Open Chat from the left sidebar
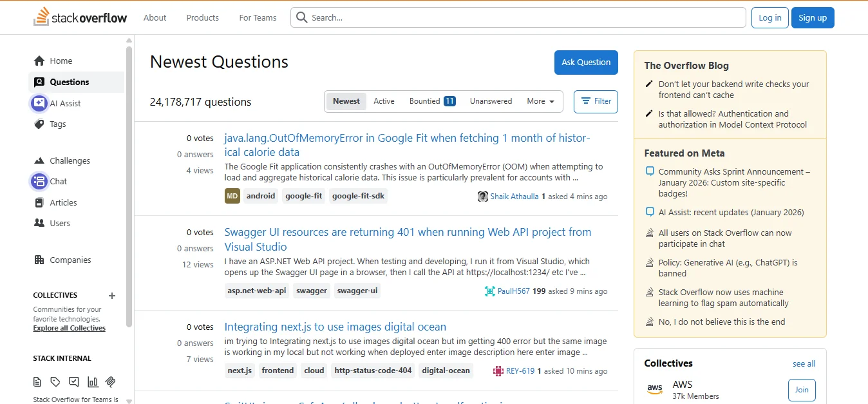868x404 pixels. [x=57, y=181]
